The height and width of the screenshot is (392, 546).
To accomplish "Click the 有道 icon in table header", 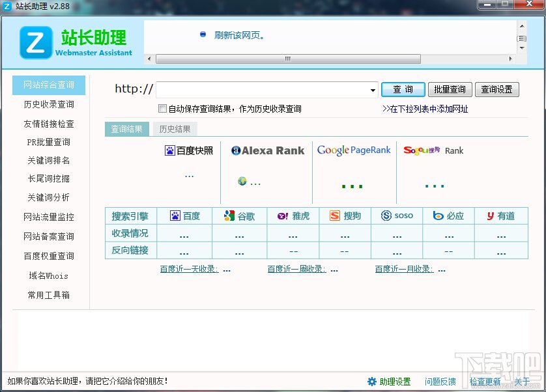I will coord(490,216).
